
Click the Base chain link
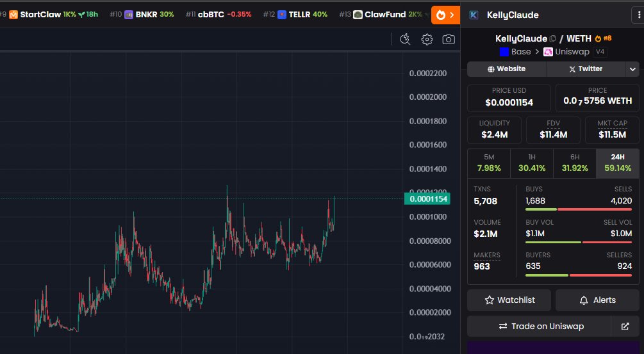point(515,52)
